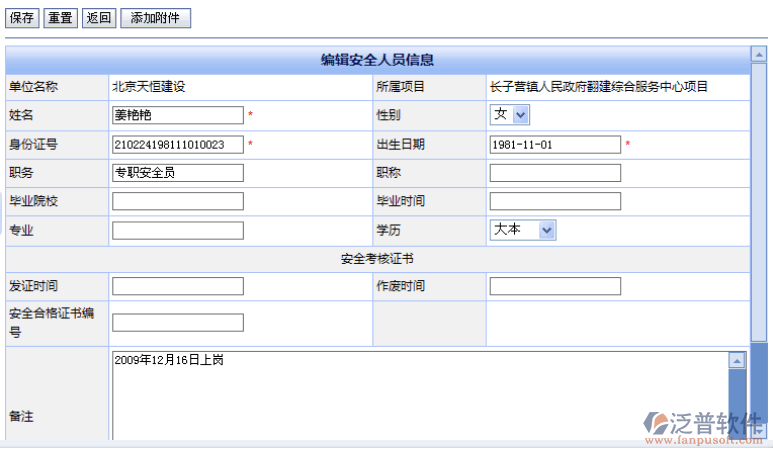Click the 职称 title input field
The width and height of the screenshot is (773, 456).
[555, 173]
